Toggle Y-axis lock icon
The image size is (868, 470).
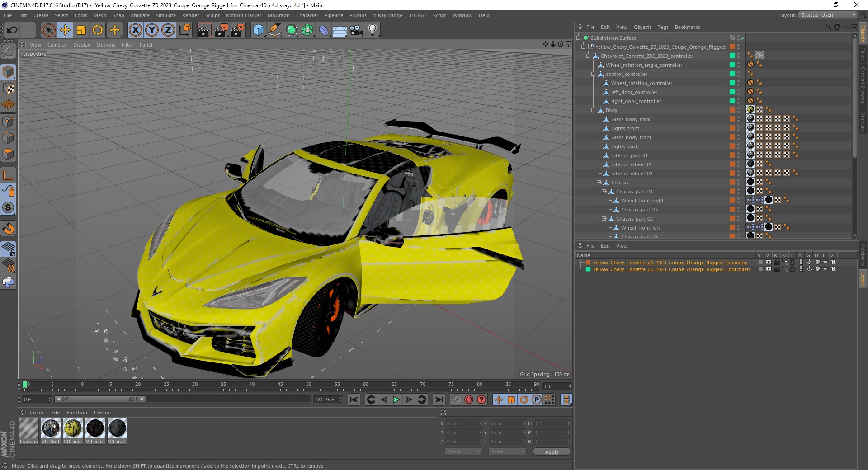point(152,30)
